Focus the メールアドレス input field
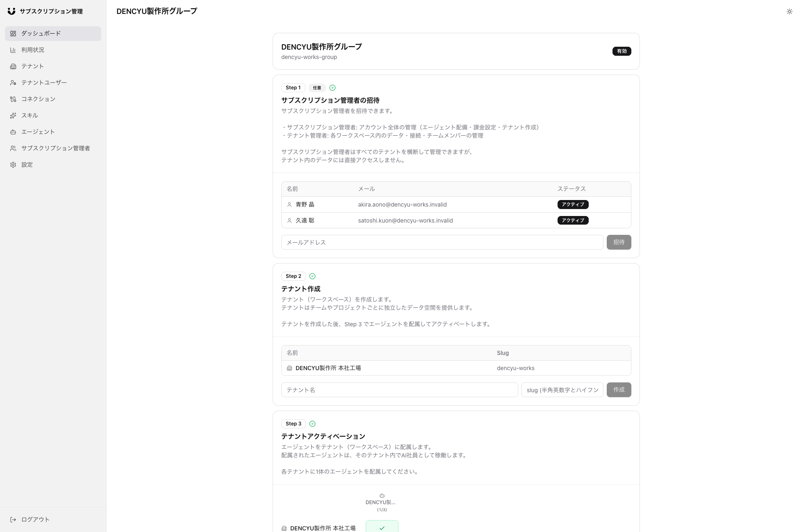Viewport: 806px width, 532px height. (442, 242)
